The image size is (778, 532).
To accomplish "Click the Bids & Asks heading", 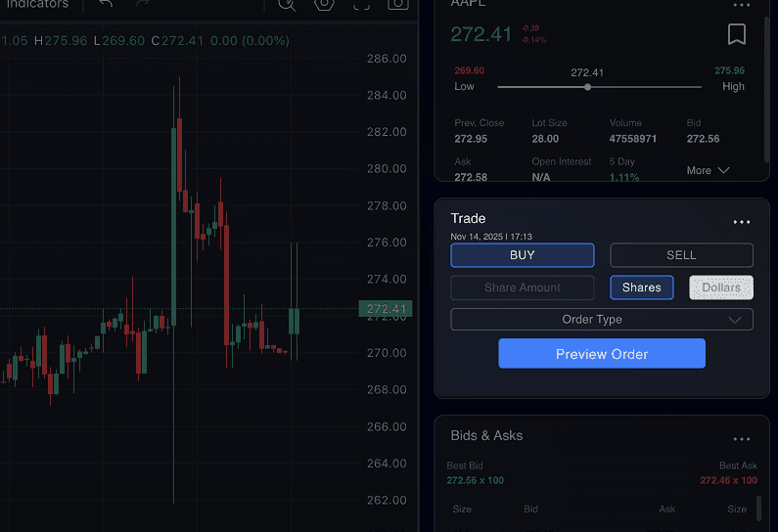I will (x=486, y=435).
